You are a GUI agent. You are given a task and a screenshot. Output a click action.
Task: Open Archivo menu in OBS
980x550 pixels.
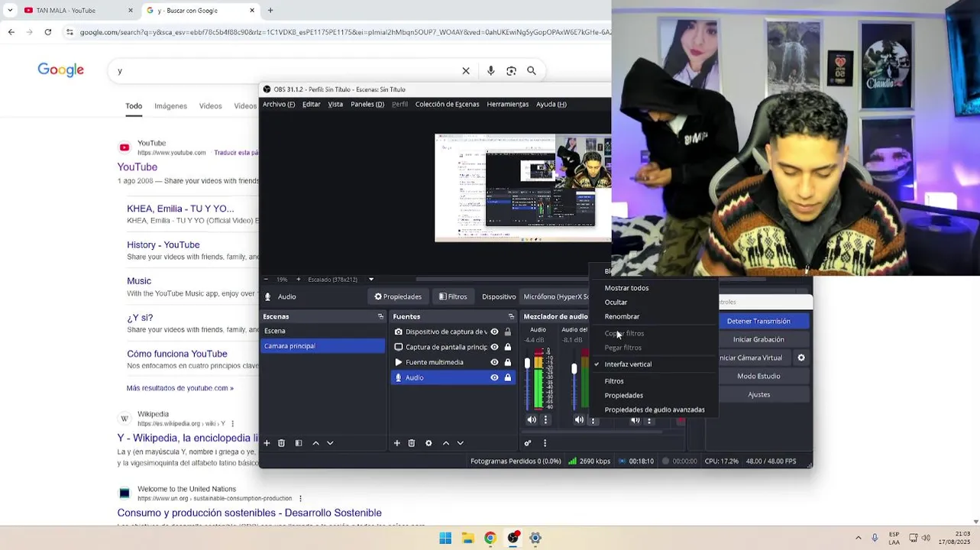click(279, 104)
